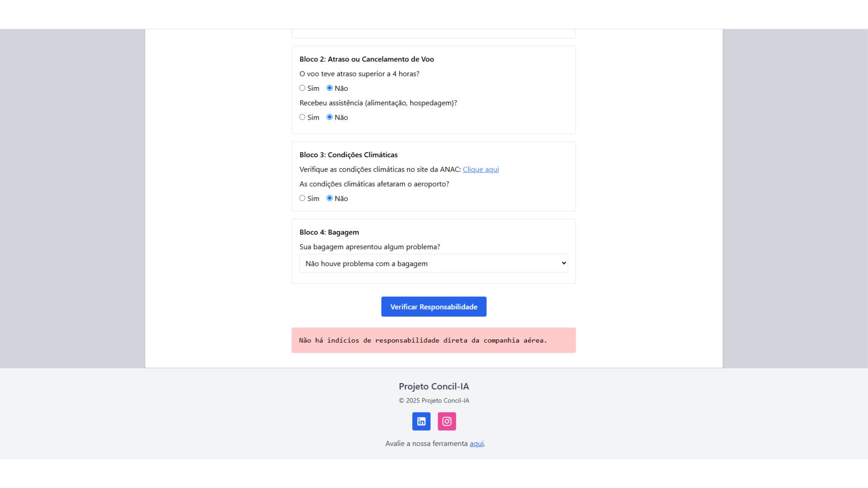
Task: Click the Projeto Concil-IA footer title
Action: (x=434, y=386)
